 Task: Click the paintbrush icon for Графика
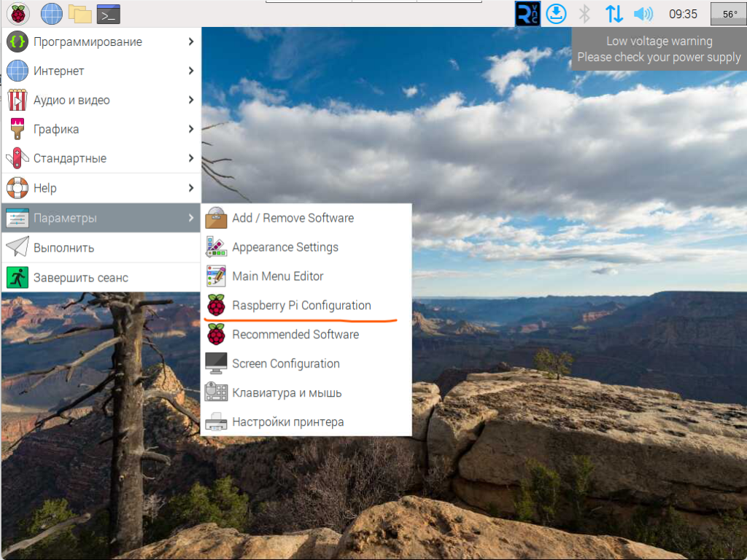click(18, 129)
